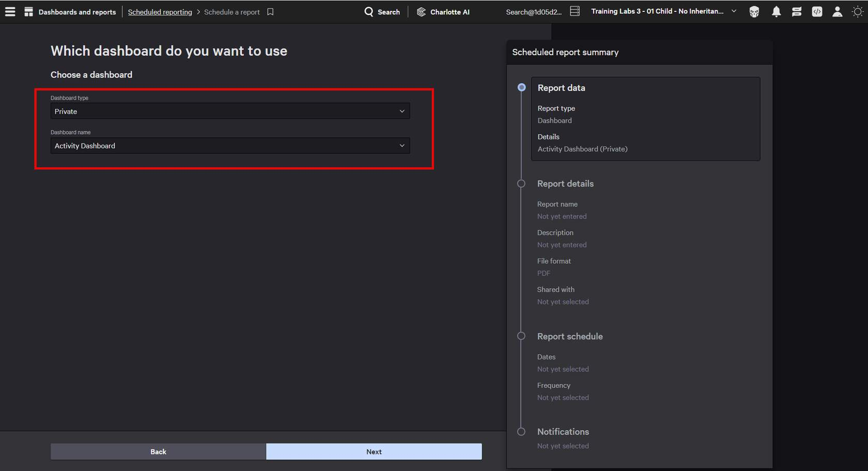Click the server icon next to Search@1d05d2
The image size is (868, 471).
(x=575, y=11)
